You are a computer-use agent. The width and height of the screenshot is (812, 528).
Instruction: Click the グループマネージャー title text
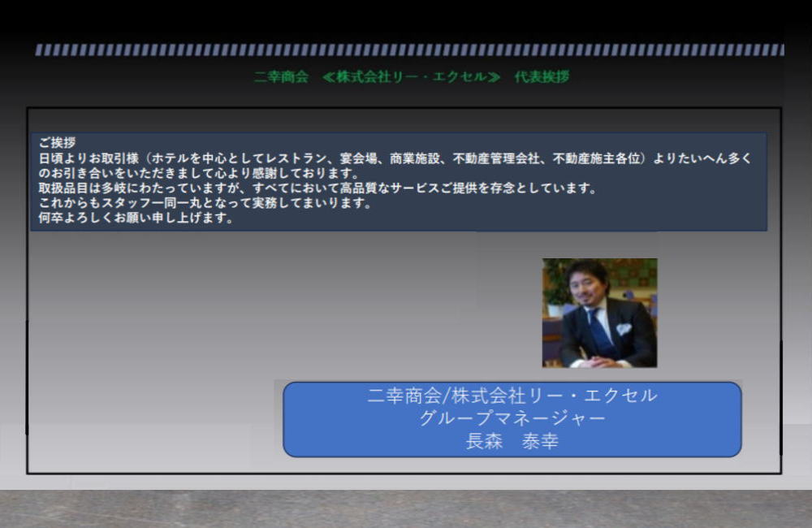(x=512, y=418)
